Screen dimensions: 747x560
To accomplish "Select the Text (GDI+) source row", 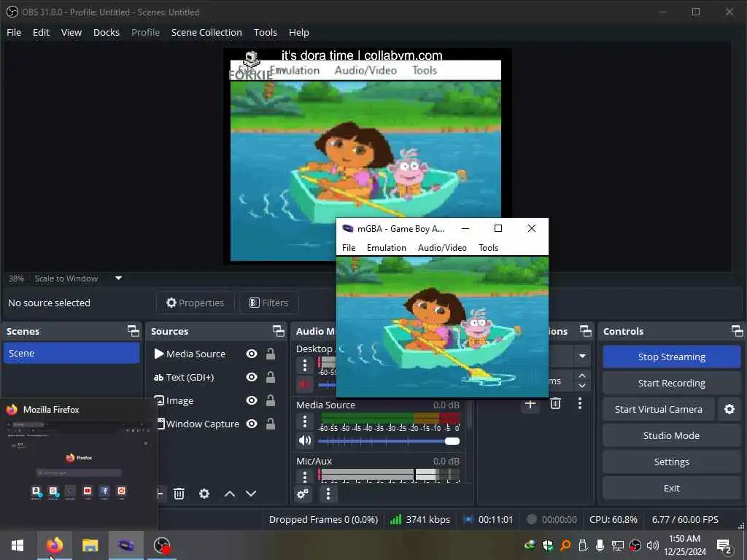I will point(215,377).
